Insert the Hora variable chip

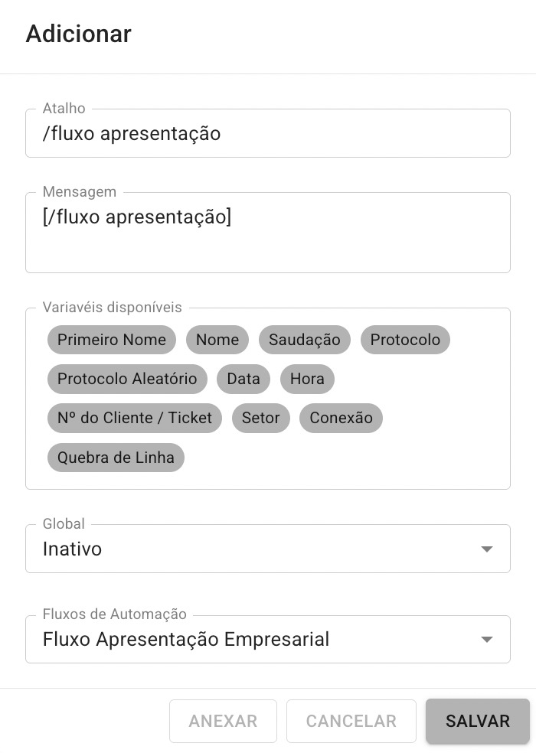pos(307,379)
